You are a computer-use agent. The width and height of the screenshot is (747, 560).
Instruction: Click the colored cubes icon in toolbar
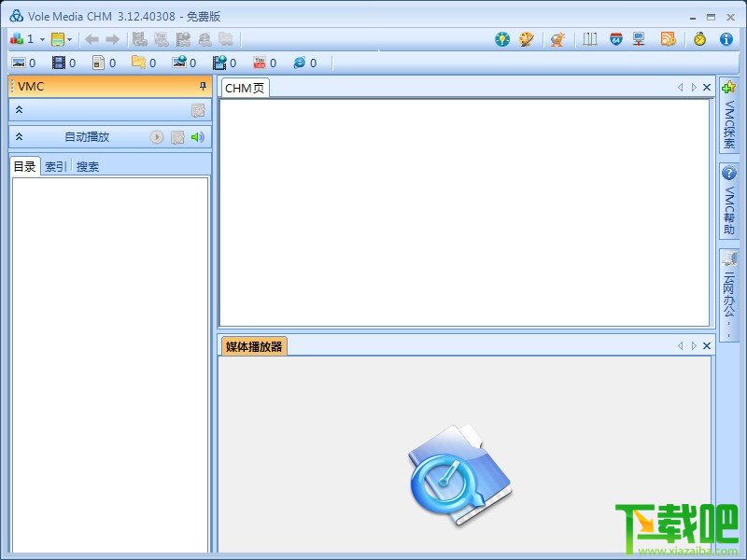17,39
